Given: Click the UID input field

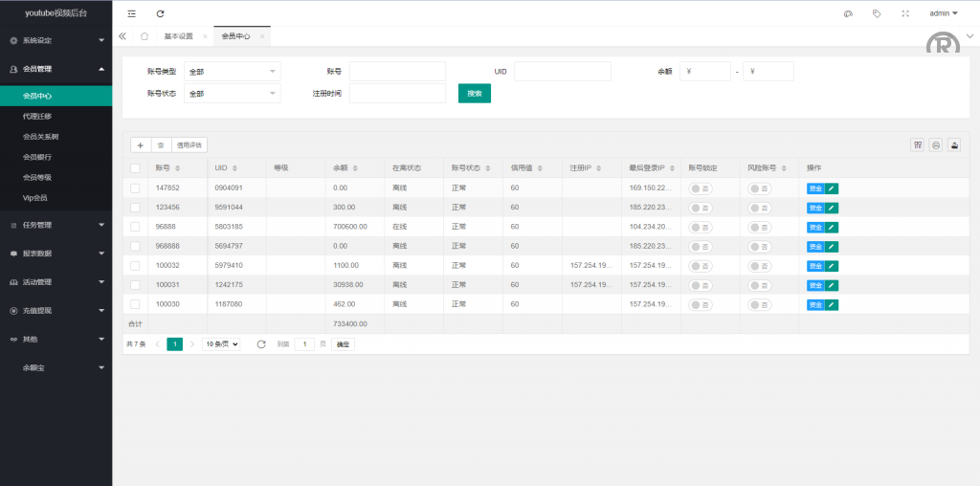Looking at the screenshot, I should pos(562,72).
